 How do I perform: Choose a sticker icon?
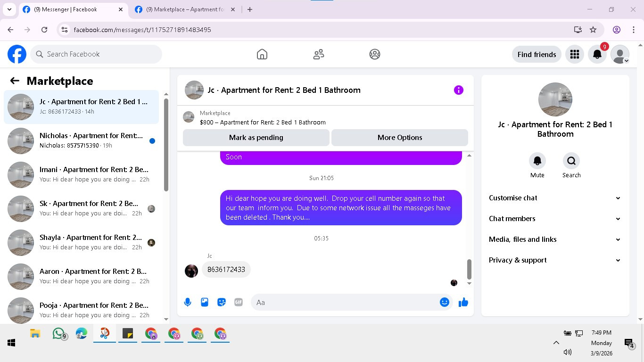(x=222, y=303)
